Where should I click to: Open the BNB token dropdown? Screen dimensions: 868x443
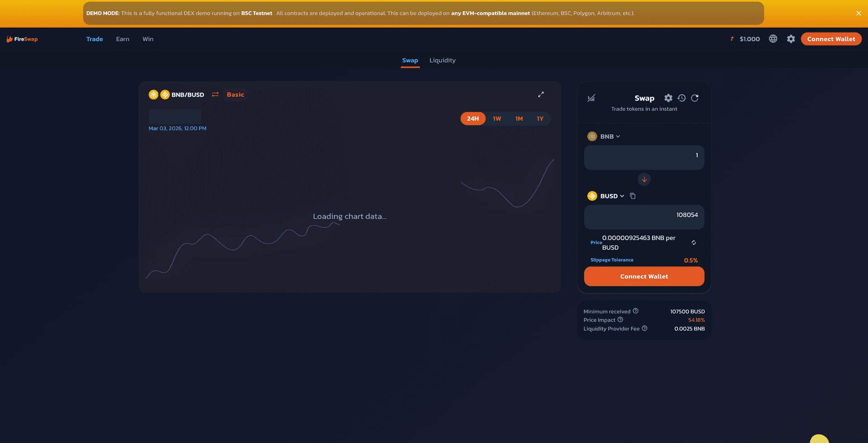[x=604, y=137]
